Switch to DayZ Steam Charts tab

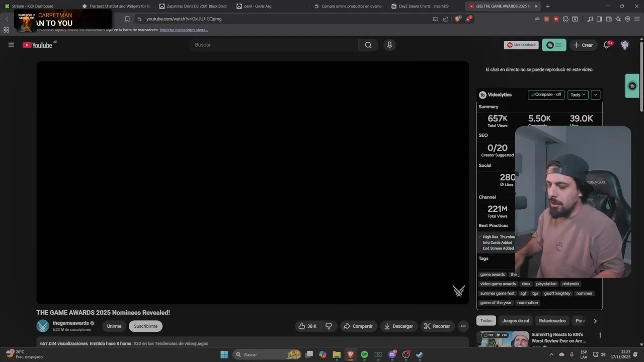[x=426, y=6]
